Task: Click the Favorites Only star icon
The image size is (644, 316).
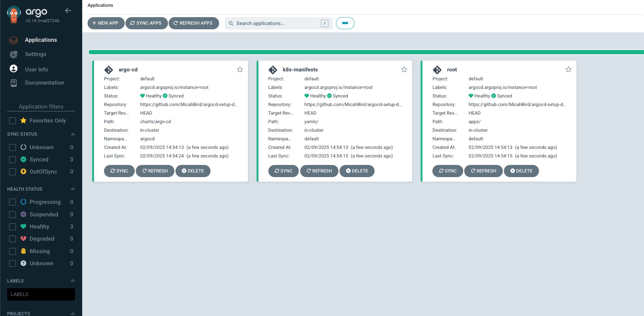Action: tap(23, 120)
